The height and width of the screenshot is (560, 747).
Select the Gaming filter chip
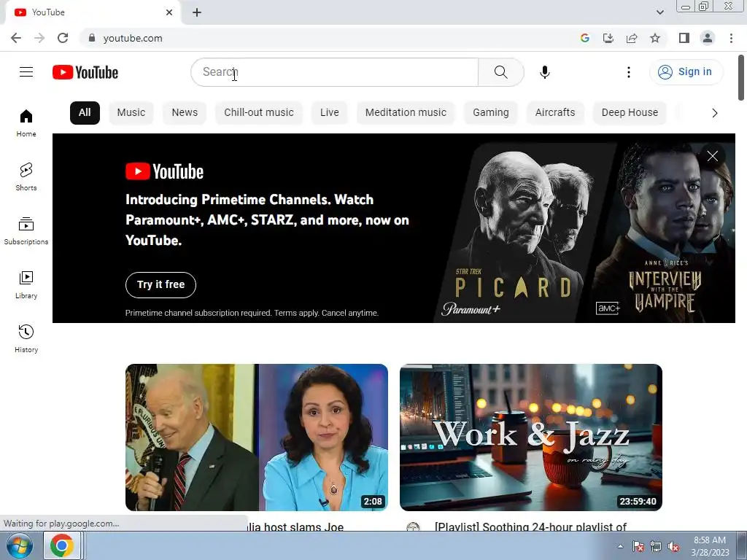click(491, 113)
